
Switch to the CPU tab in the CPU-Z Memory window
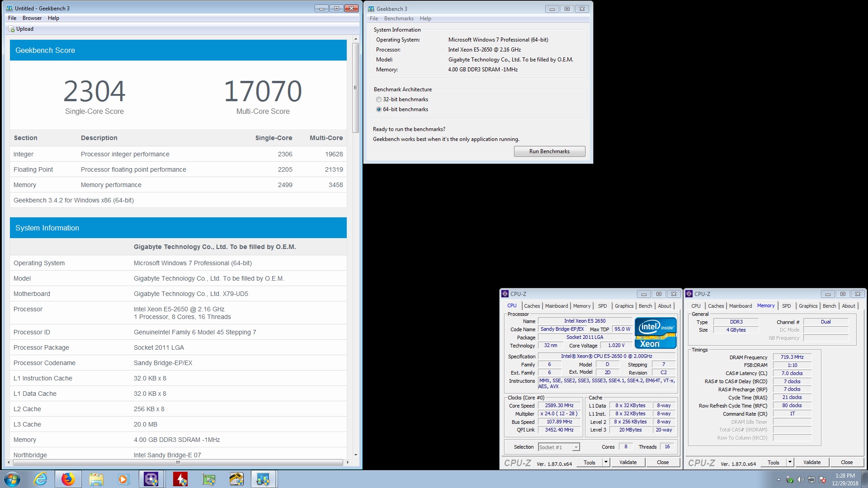pos(696,306)
